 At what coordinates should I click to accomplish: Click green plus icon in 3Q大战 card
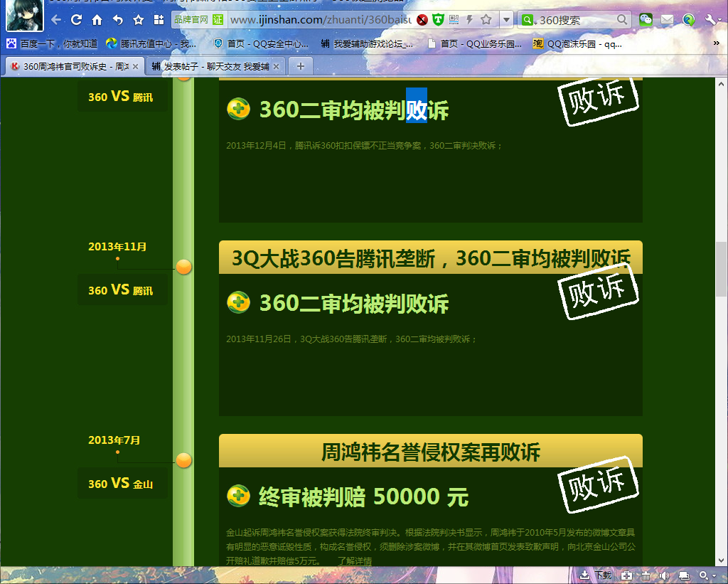(x=238, y=302)
